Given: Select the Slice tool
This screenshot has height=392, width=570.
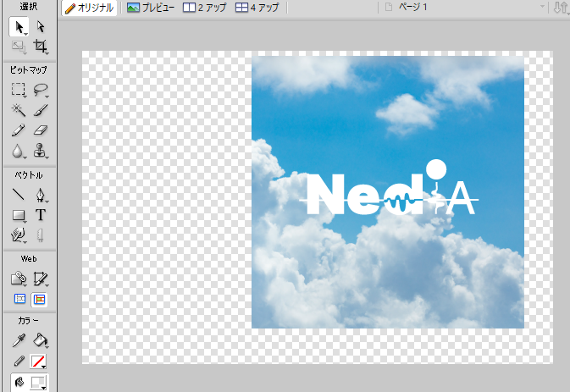Looking at the screenshot, I should [40, 279].
